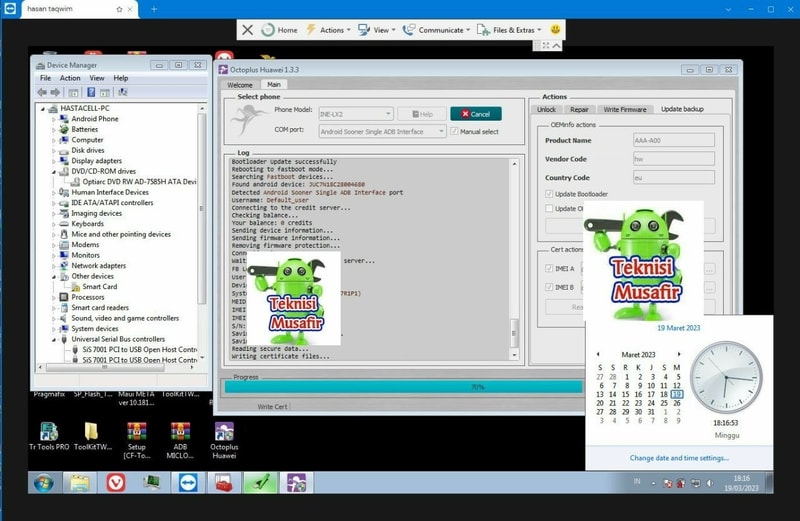Switch to the Write Firmware tab

tap(624, 109)
